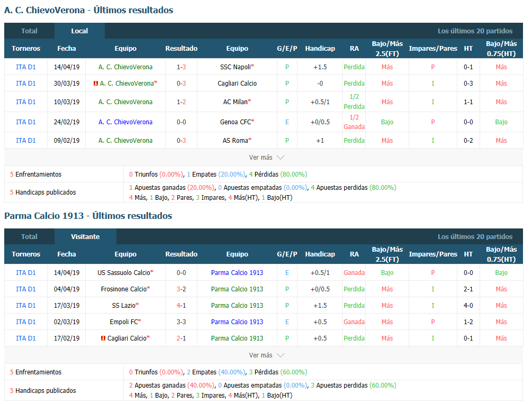This screenshot has height=404, width=532.
Task: Click result 4-1 for SS Lazio match
Action: click(181, 305)
